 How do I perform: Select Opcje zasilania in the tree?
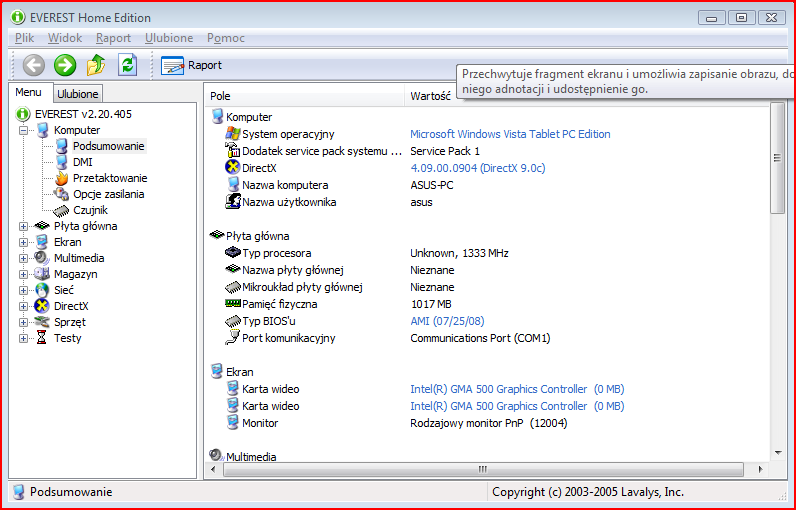pyautogui.click(x=109, y=194)
